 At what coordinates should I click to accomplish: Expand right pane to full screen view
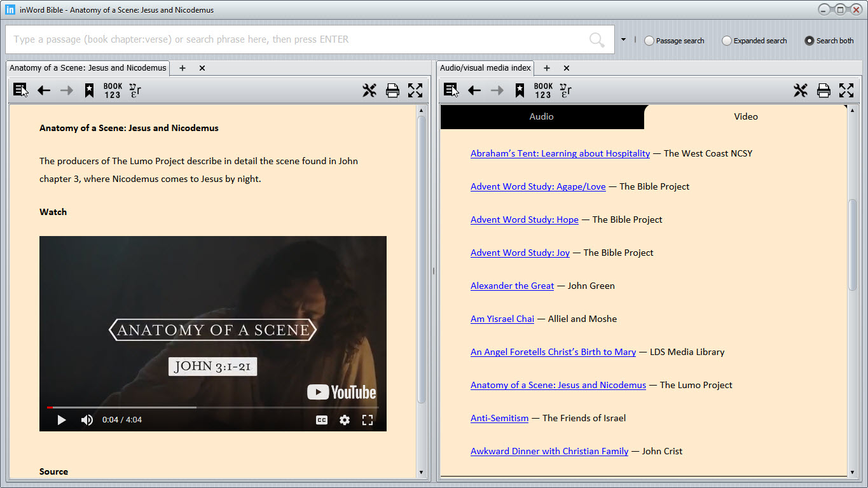coord(846,90)
